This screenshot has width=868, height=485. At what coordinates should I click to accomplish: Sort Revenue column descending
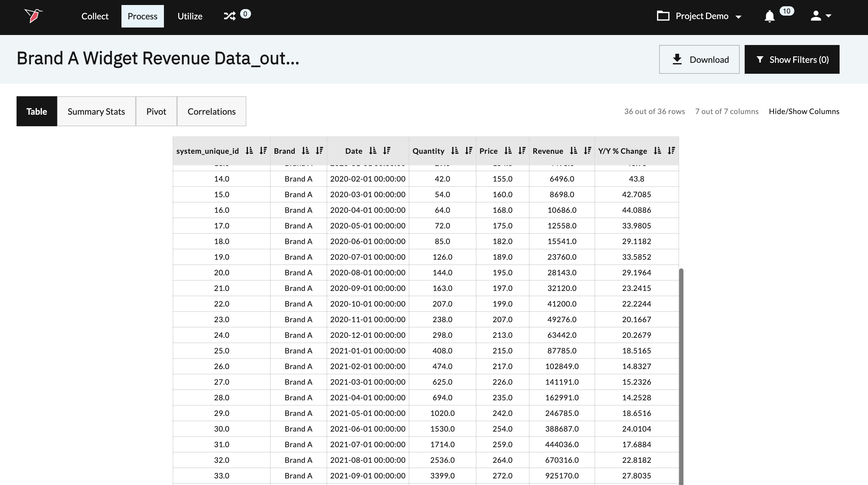[587, 151]
